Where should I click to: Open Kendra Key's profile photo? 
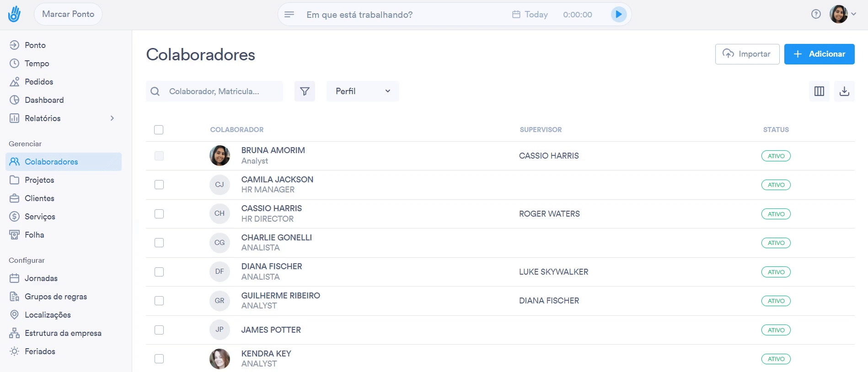coord(220,359)
